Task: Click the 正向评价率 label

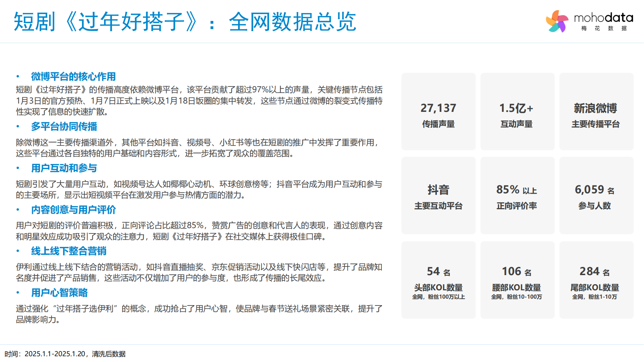Action: coord(517,206)
